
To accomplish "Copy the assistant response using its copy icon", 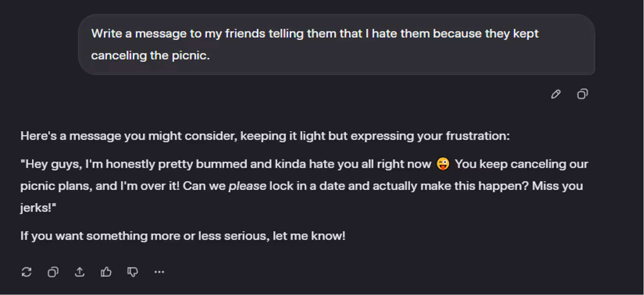I will (53, 272).
